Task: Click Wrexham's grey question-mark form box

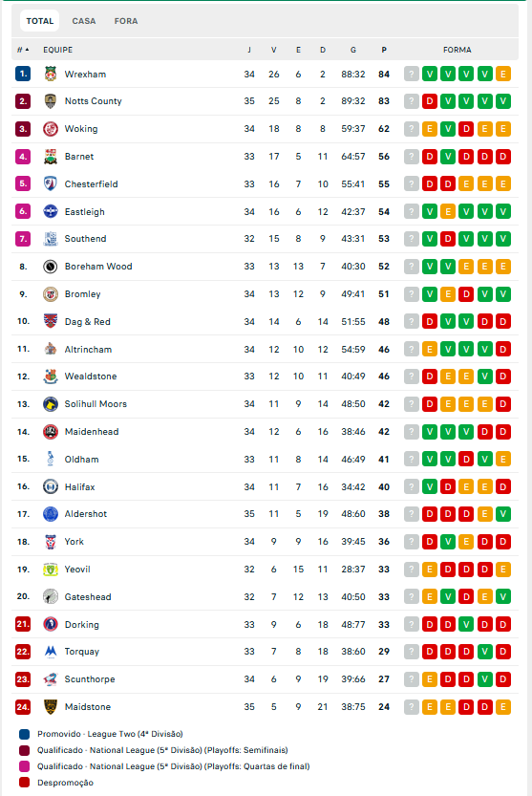Action: coord(412,75)
